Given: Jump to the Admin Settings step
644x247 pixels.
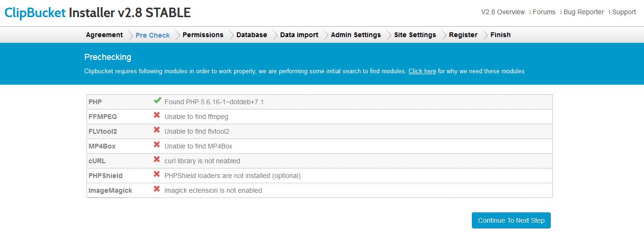Looking at the screenshot, I should coord(356,35).
